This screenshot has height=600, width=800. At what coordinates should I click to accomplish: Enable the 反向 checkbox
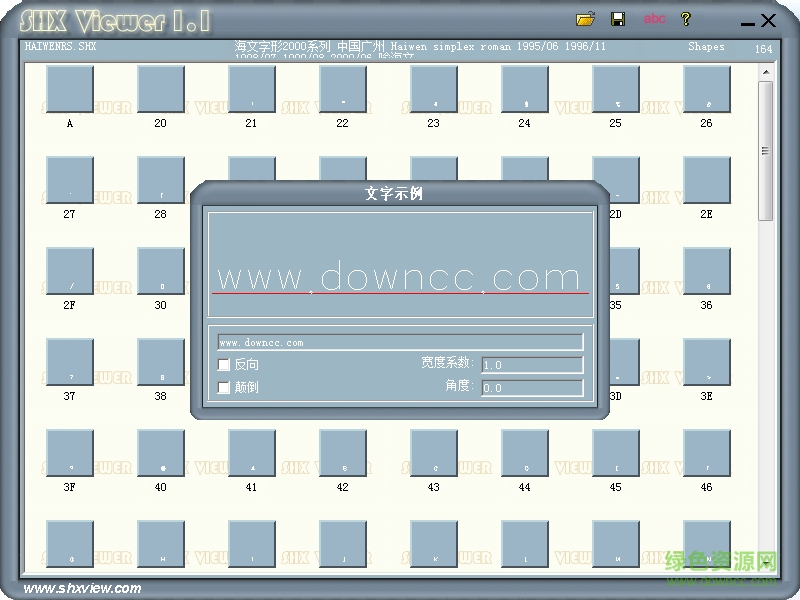coord(223,364)
